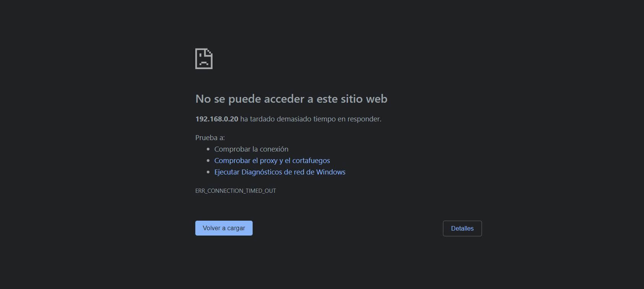This screenshot has height=289, width=644.
Task: Click the Prueba a: label
Action: point(210,138)
